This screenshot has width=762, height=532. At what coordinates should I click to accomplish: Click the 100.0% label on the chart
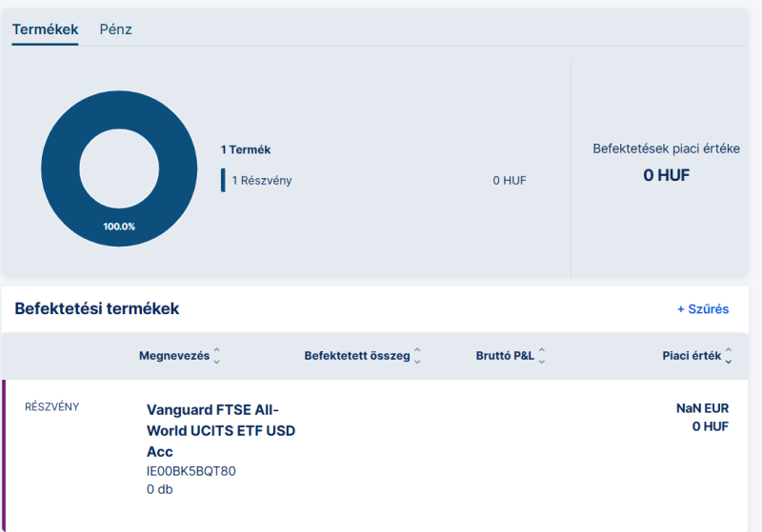(x=119, y=227)
